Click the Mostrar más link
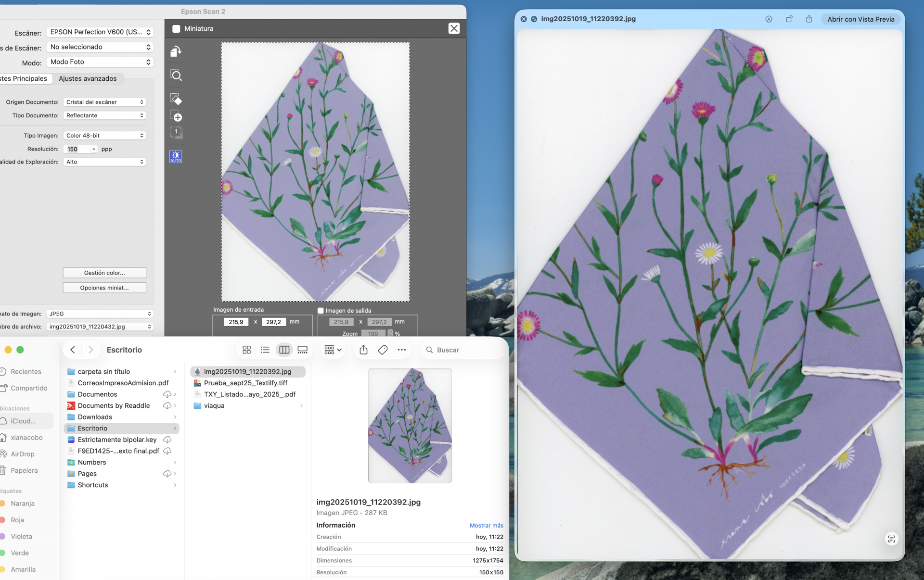 tap(486, 525)
